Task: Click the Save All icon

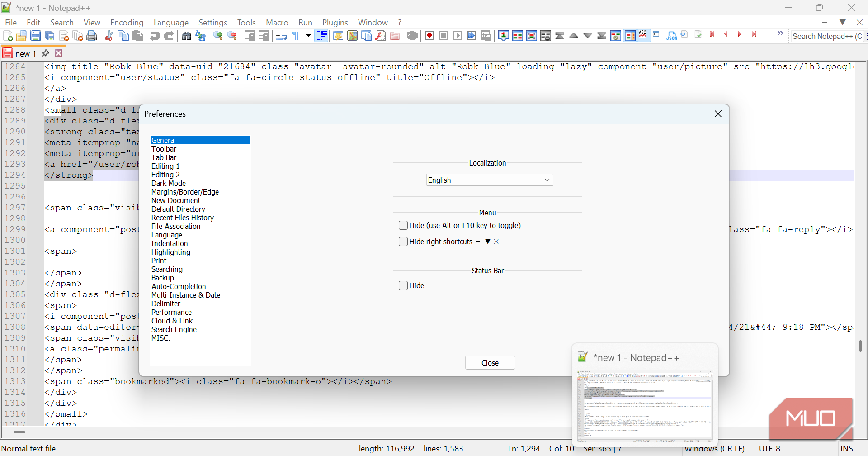Action: pyautogui.click(x=50, y=36)
